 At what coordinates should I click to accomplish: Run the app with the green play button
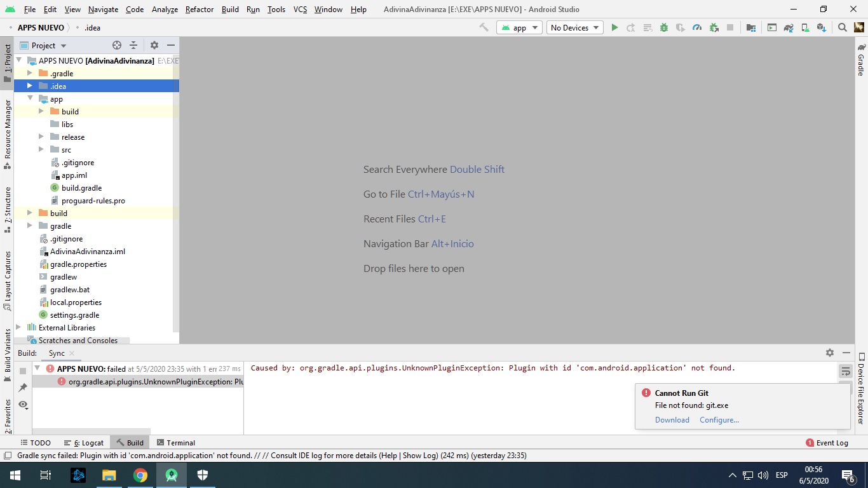tap(614, 27)
